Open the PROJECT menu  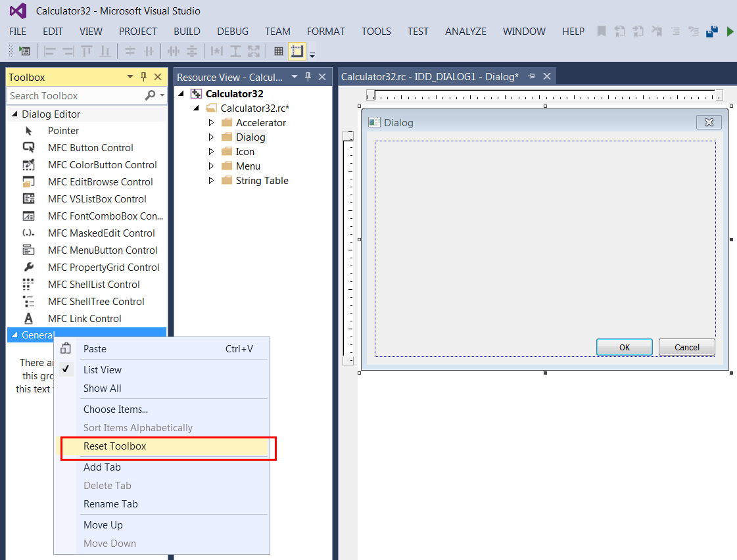pos(137,32)
